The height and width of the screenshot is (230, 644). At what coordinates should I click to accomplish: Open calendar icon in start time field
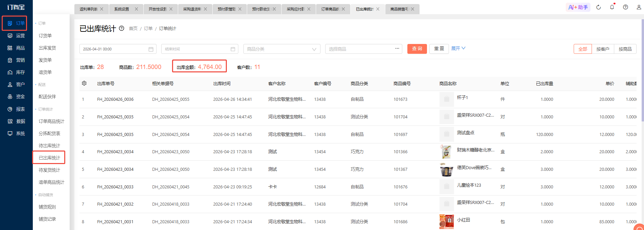click(151, 49)
